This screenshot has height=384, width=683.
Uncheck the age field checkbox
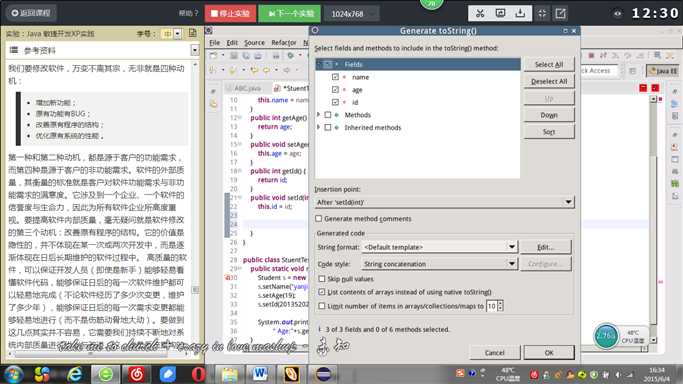pos(335,90)
